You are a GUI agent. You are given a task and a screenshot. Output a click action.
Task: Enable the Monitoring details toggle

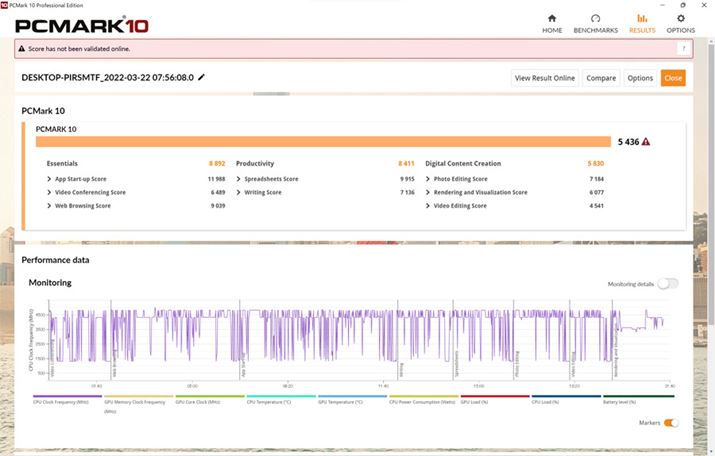click(667, 284)
